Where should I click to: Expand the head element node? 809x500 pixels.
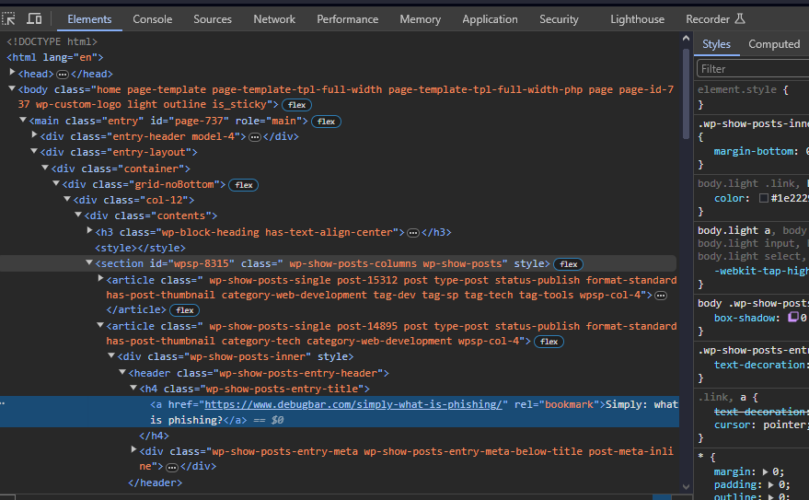[x=12, y=73]
